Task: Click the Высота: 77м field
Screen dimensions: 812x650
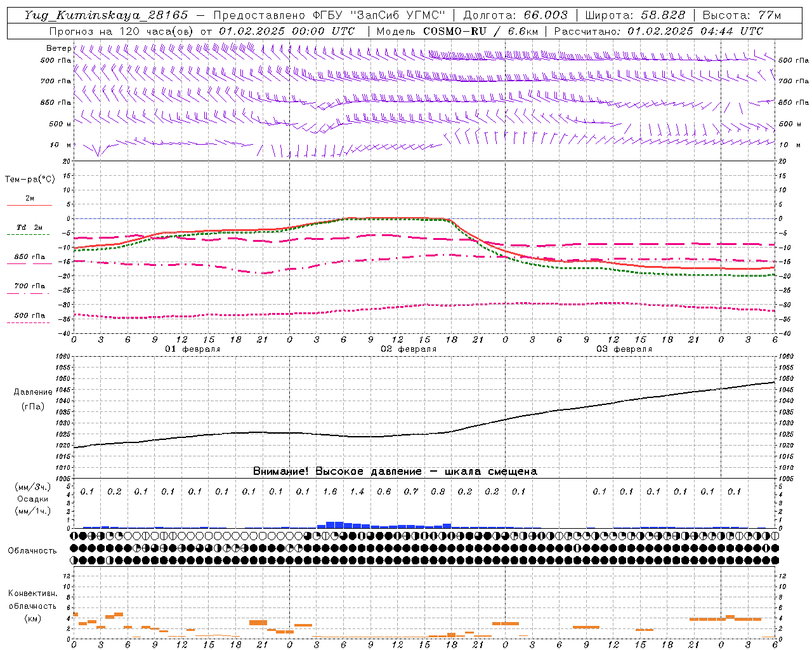Action: click(x=742, y=15)
